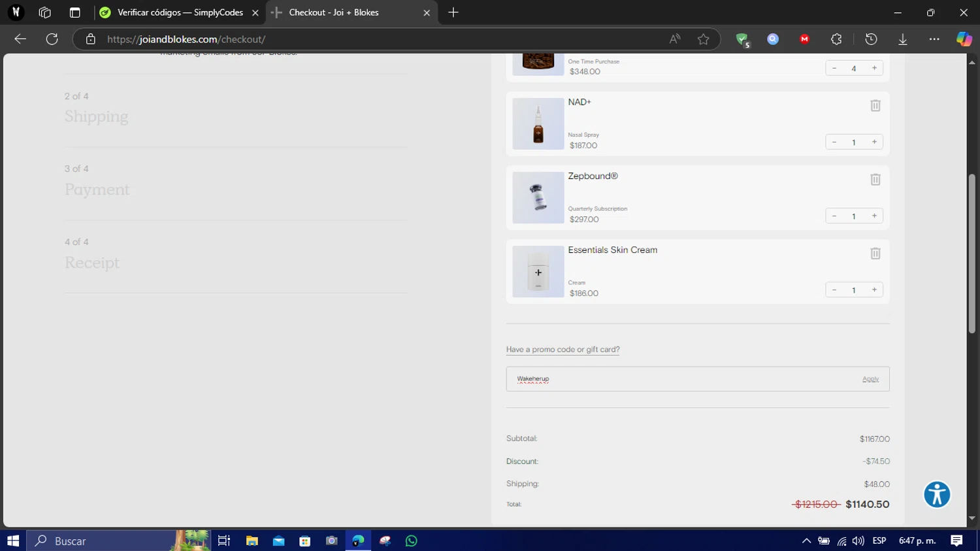Open the Extensions puzzle menu

pyautogui.click(x=836, y=39)
